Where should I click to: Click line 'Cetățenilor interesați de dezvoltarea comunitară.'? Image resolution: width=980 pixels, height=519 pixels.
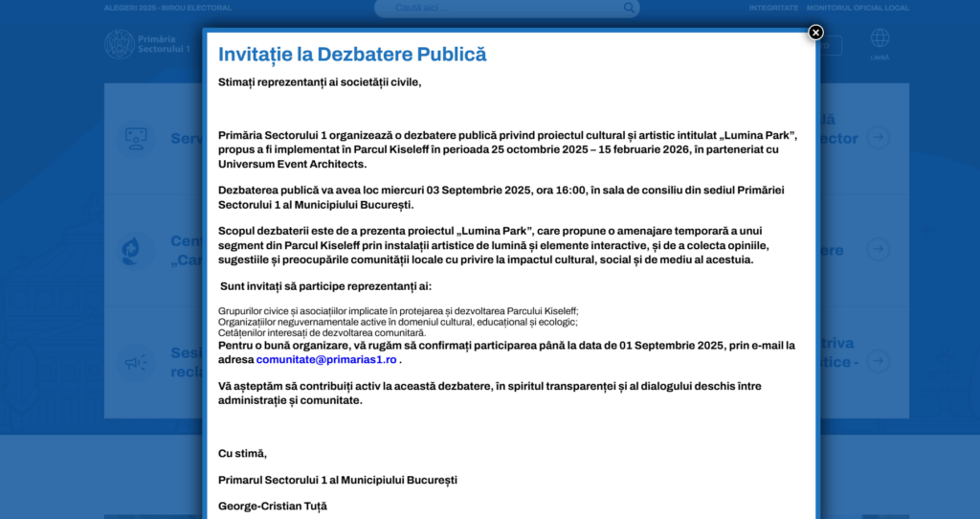coord(322,332)
